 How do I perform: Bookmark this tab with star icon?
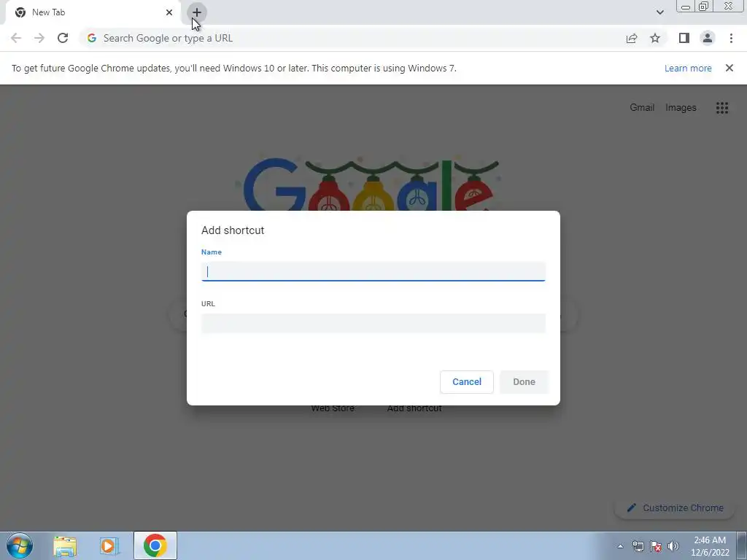(655, 38)
